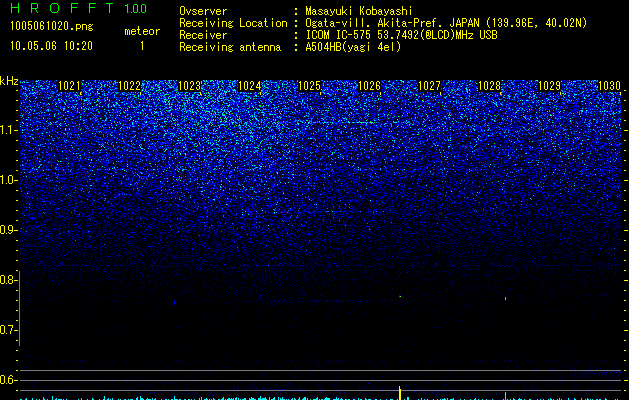Click the 0.9 kHz frequency label
The image size is (629, 400).
point(7,230)
